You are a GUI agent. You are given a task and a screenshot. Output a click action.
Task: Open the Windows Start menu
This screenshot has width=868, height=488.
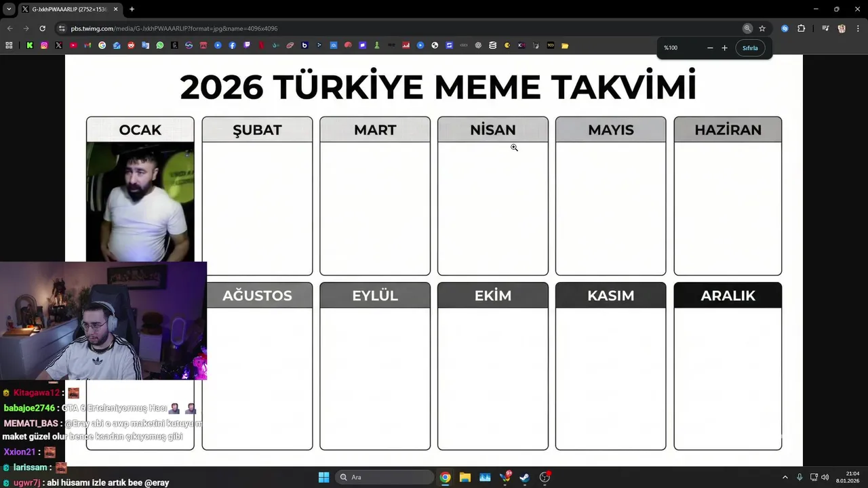pyautogui.click(x=323, y=477)
